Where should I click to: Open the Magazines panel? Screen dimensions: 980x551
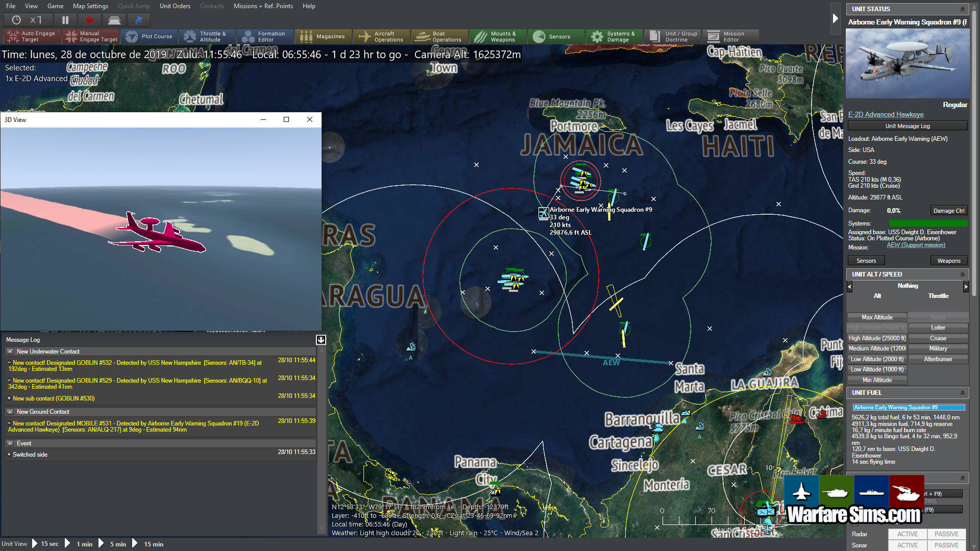pyautogui.click(x=323, y=36)
